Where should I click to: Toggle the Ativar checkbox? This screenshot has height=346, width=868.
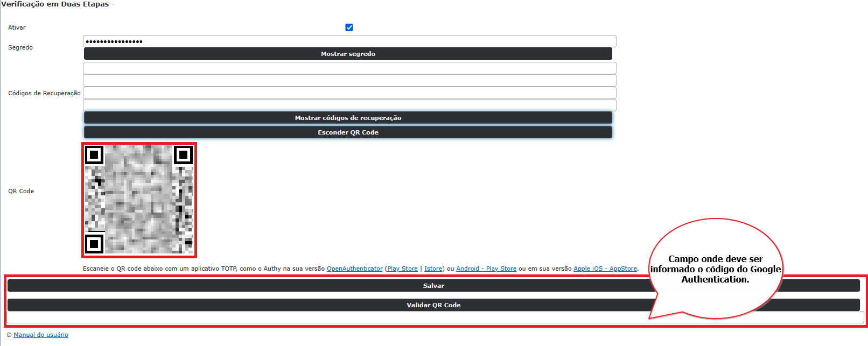click(349, 27)
